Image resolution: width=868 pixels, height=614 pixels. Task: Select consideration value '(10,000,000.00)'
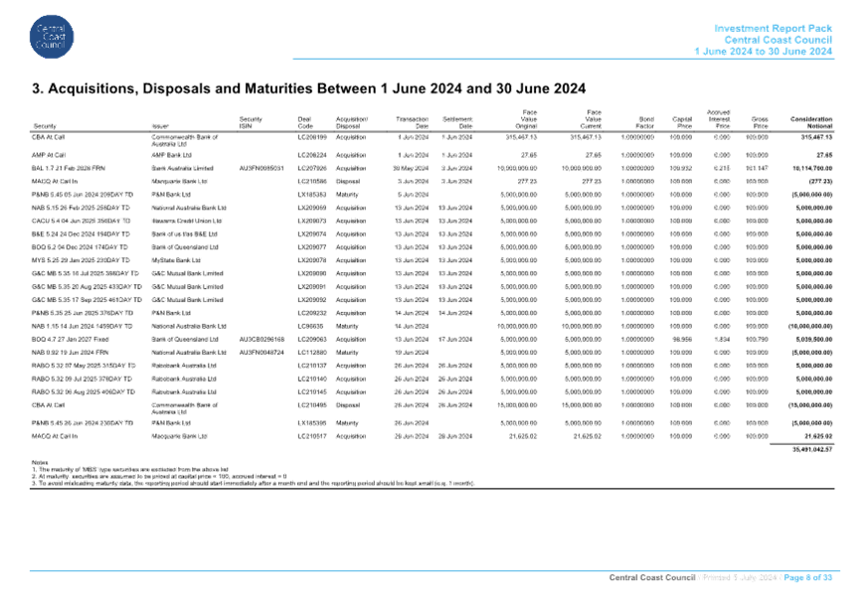click(x=810, y=326)
